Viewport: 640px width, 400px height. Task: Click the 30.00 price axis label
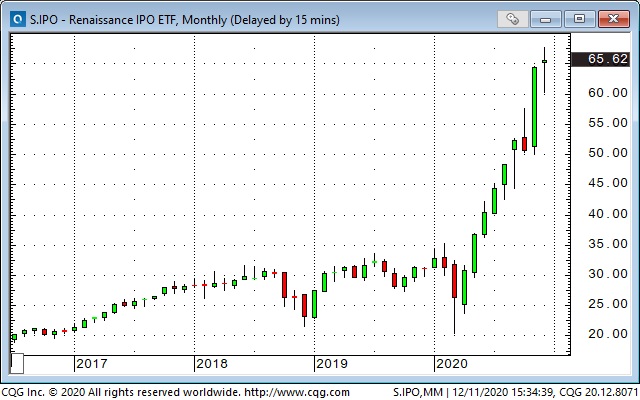(x=608, y=274)
